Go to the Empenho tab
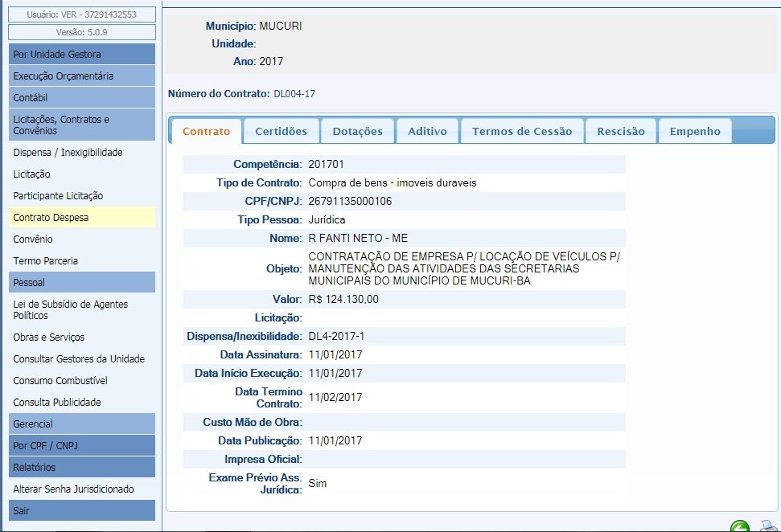The width and height of the screenshot is (781, 532). pyautogui.click(x=695, y=131)
